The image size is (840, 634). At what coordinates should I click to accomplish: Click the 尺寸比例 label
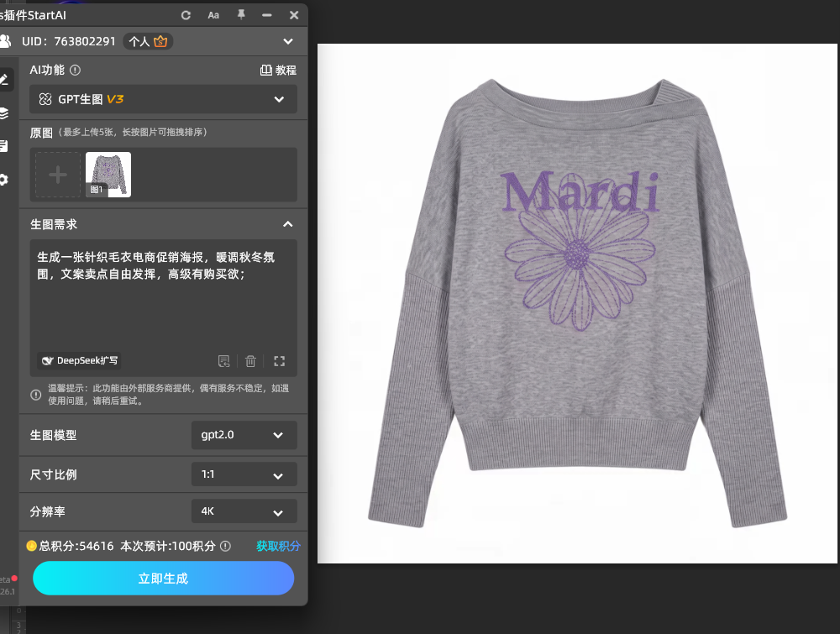point(53,475)
